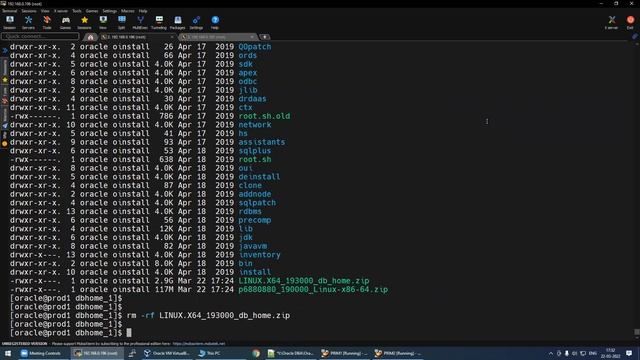Open the Terminal menu
Screen dimensions: 640x360
tap(10, 11)
